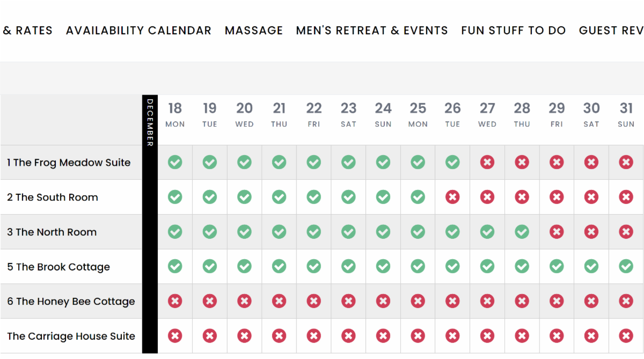
Task: Click The Carriage House Suite label
Action: (71, 336)
